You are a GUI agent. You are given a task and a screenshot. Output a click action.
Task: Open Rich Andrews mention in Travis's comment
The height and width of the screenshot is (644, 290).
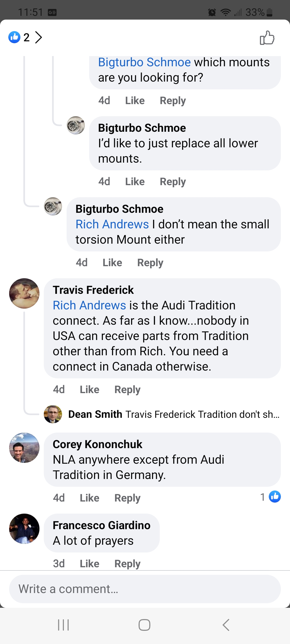[89, 305]
